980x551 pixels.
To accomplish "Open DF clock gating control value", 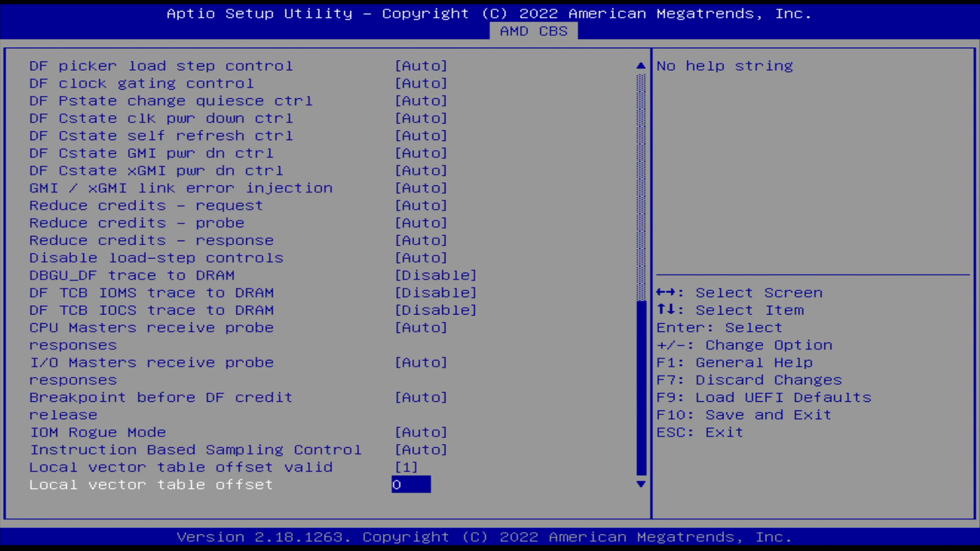I will pos(421,83).
